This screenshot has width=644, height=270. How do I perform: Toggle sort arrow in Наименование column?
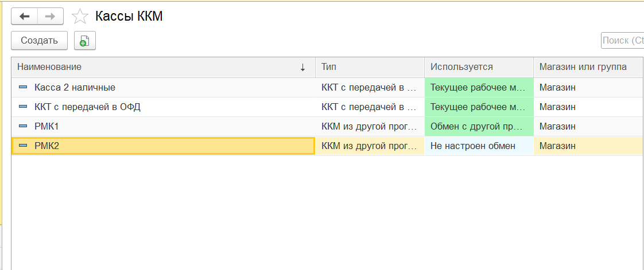303,68
